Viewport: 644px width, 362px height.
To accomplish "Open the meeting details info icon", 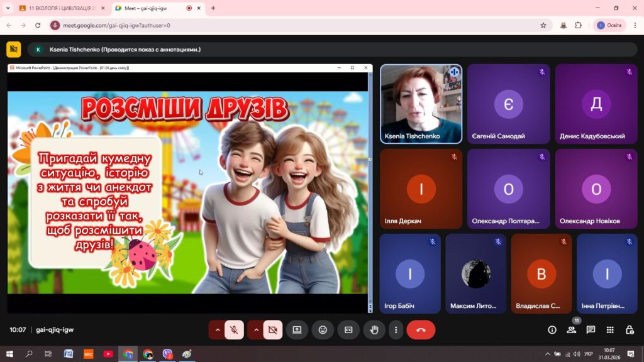I will tap(552, 329).
